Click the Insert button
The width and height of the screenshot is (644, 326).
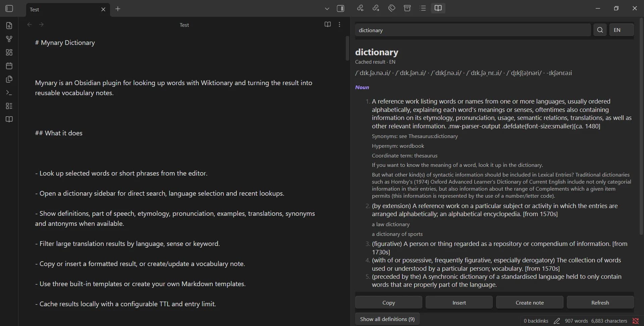[459, 303]
